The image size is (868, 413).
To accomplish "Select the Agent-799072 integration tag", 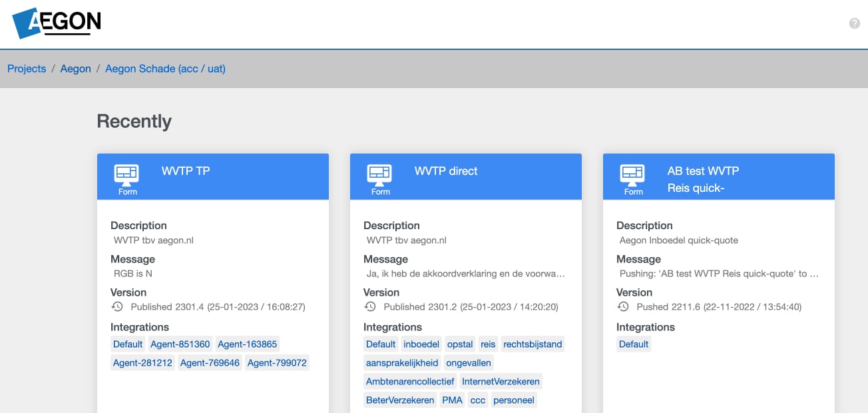I will coord(277,363).
